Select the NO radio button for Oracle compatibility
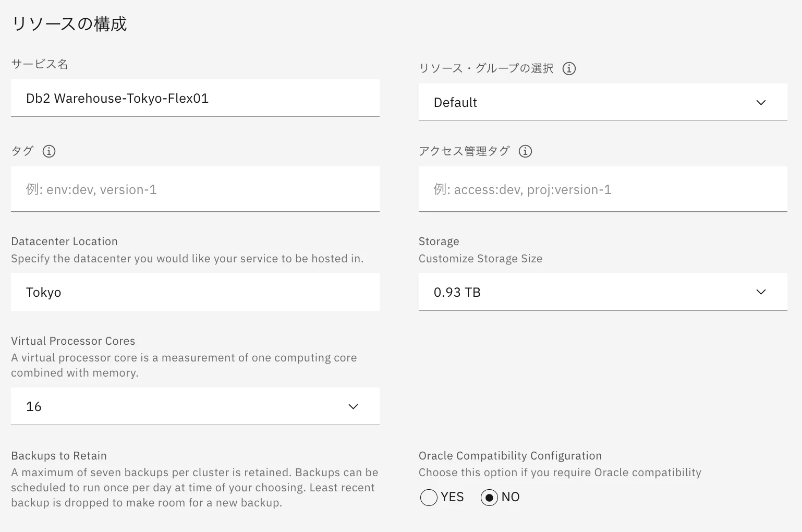 (489, 498)
